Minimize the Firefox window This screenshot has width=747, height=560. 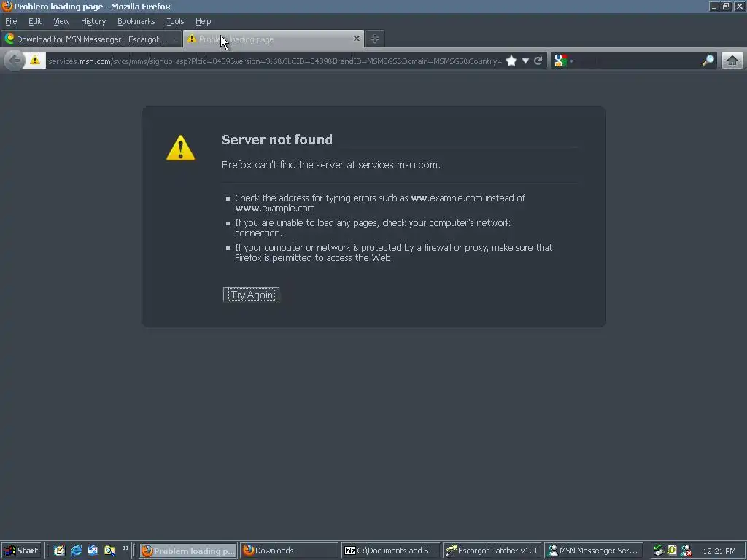(x=713, y=6)
